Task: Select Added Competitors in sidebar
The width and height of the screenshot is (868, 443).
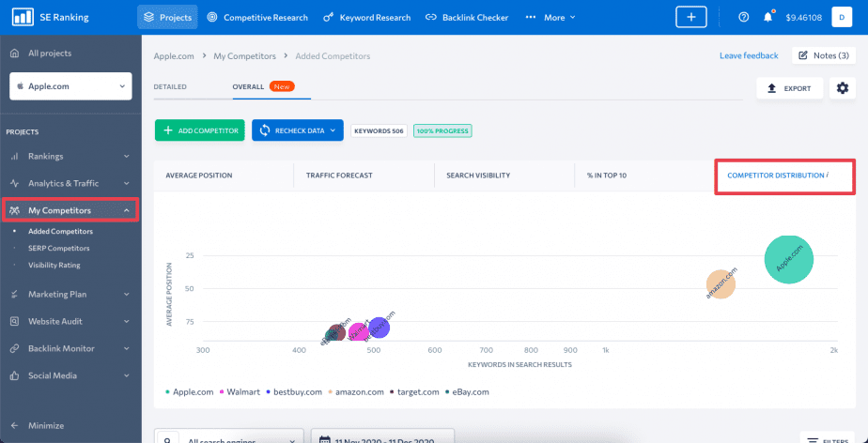Action: 60,231
